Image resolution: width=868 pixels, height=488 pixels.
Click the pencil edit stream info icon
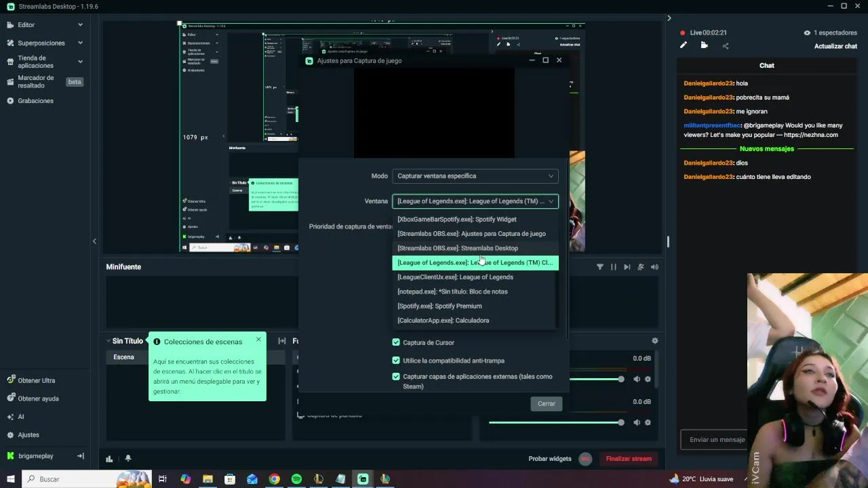pos(684,45)
